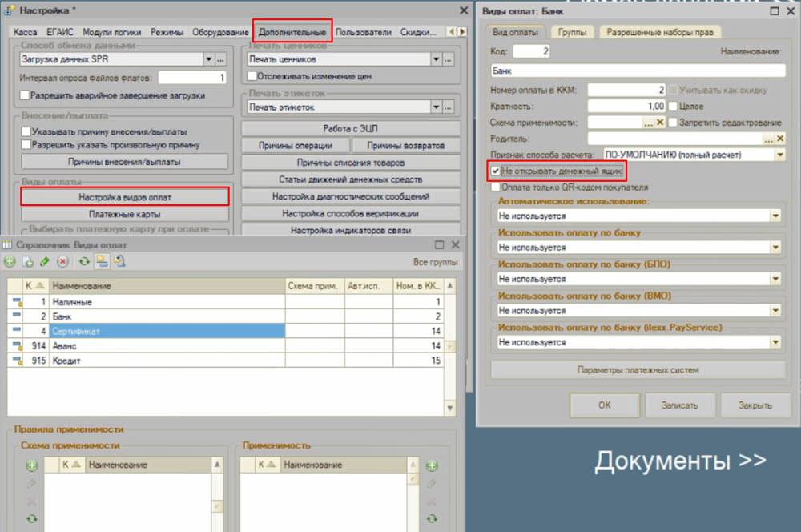Click the refresh icon in Виды оплат toolbar
The image size is (801, 532).
coord(85,261)
